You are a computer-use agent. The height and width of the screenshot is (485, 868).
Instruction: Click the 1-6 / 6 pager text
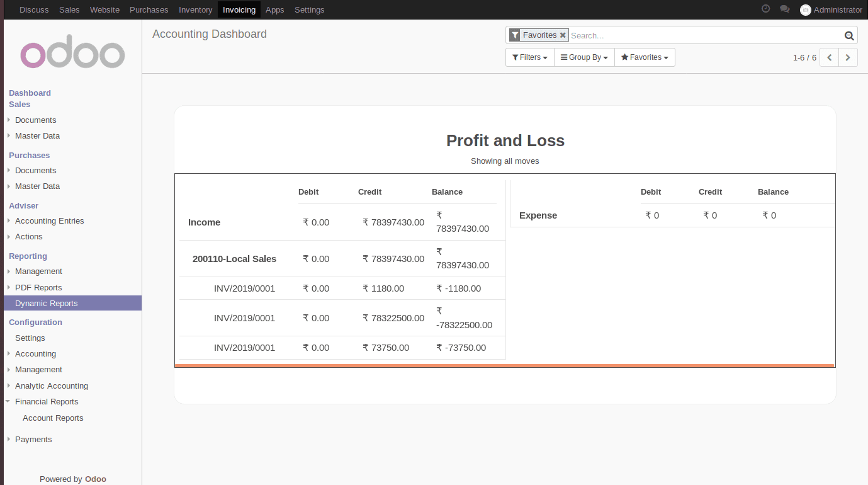[x=804, y=57]
